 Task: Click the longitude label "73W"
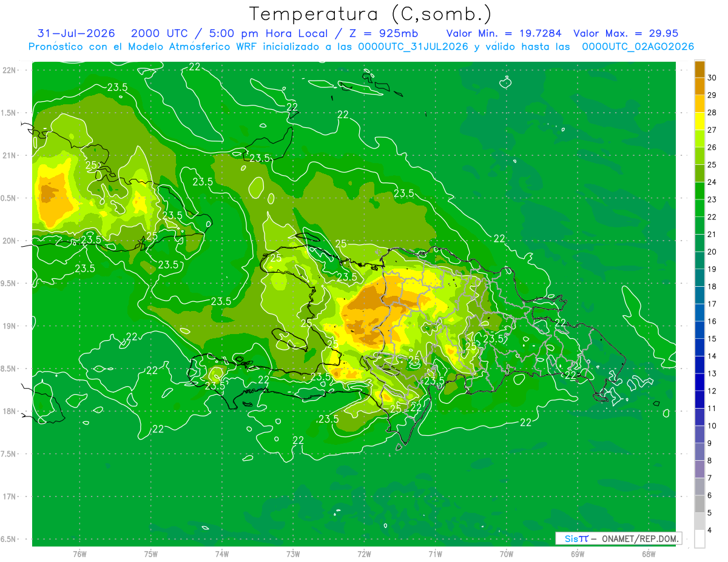coord(293,554)
